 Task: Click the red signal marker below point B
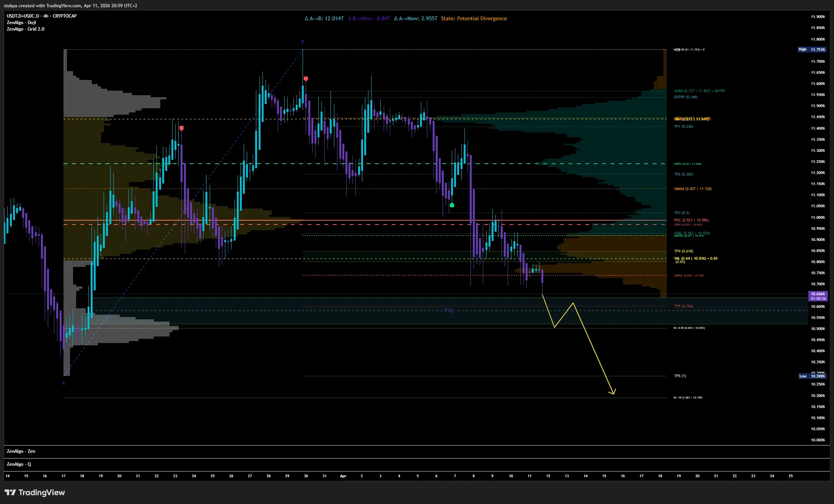(x=306, y=79)
